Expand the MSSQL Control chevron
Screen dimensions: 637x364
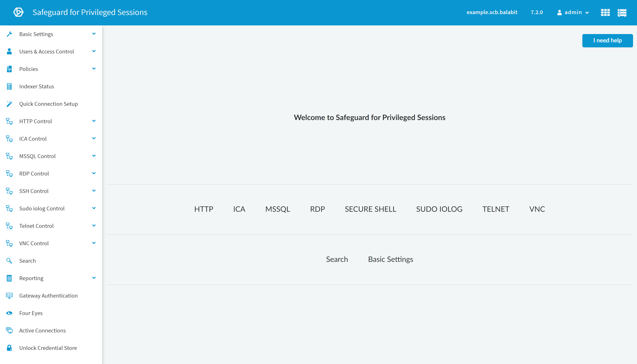click(94, 156)
